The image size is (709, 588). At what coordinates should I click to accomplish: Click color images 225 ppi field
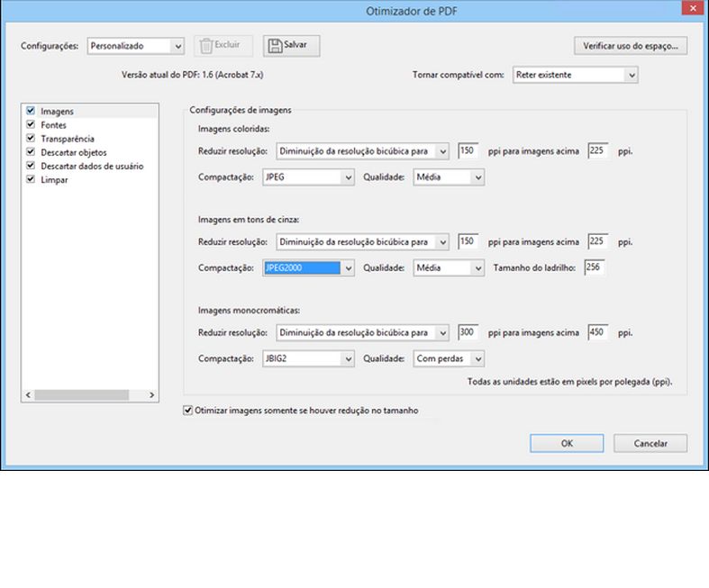(598, 150)
